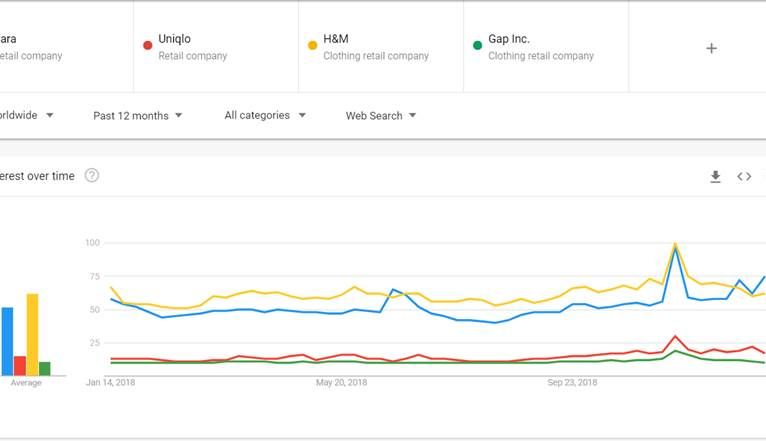
Task: Click the yellow H&M color dot
Action: (x=313, y=45)
